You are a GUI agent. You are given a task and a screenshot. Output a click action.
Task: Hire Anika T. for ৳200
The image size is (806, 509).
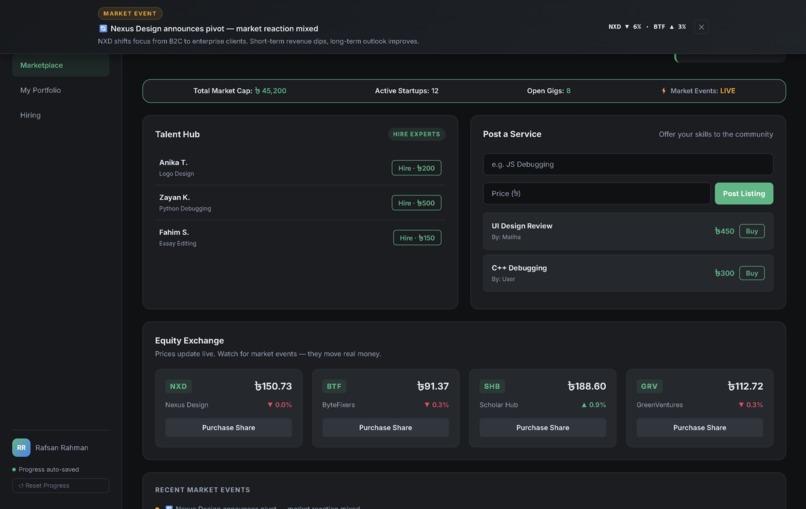pyautogui.click(x=416, y=168)
